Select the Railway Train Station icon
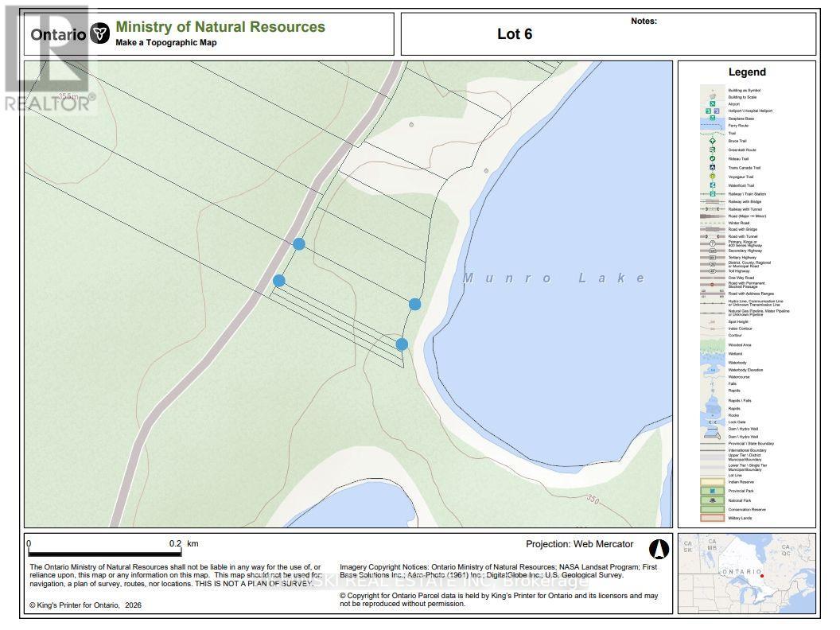The height and width of the screenshot is (630, 840). (713, 192)
